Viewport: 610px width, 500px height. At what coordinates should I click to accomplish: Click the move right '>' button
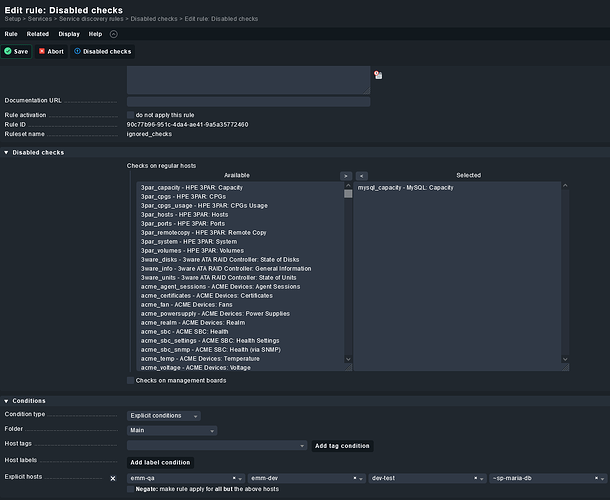346,176
